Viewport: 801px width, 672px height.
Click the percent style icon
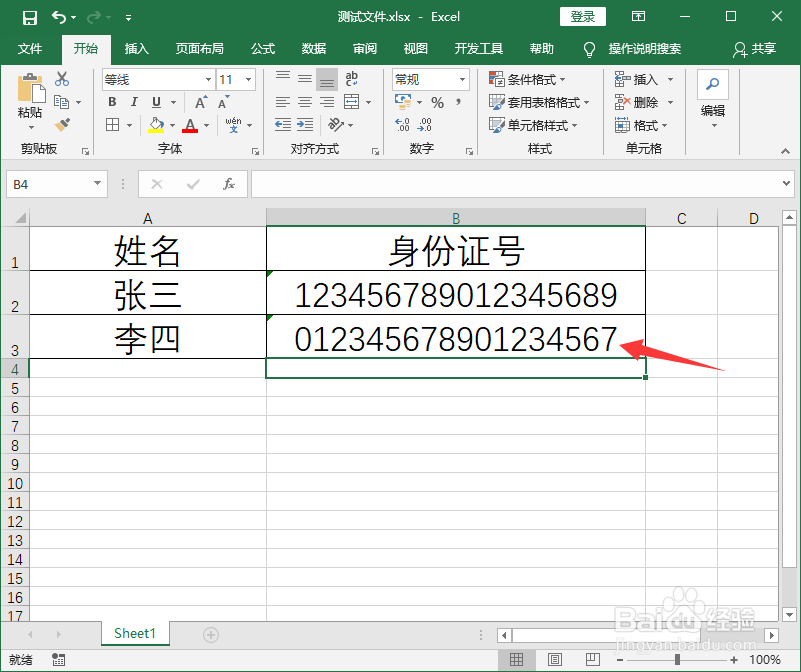pos(438,101)
